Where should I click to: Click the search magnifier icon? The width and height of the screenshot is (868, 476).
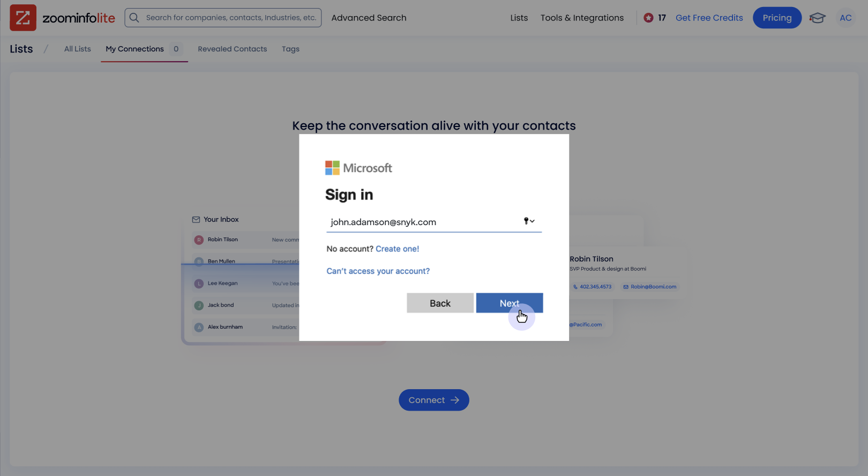click(134, 18)
